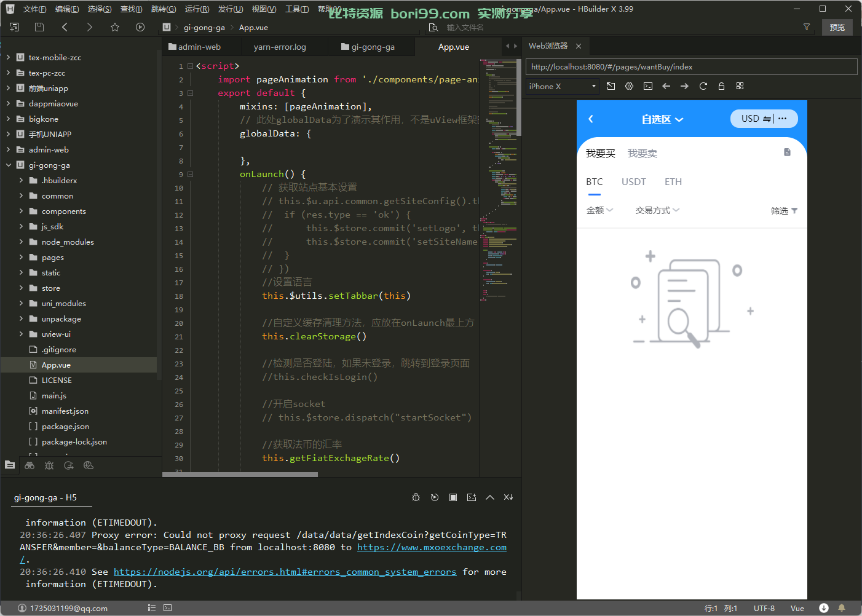This screenshot has width=862, height=616.
Task: Switch to the yarn-error.log tab
Action: (x=280, y=47)
